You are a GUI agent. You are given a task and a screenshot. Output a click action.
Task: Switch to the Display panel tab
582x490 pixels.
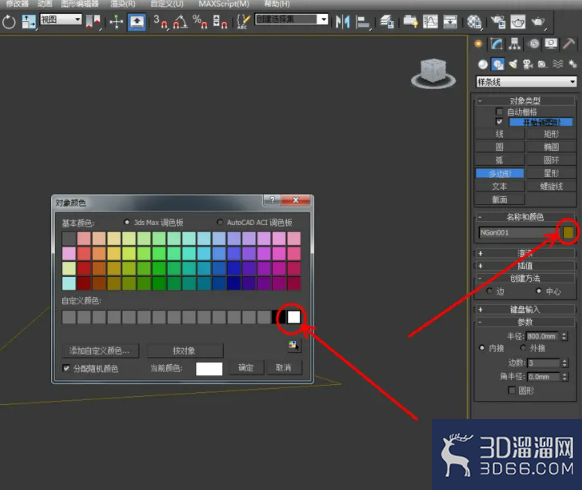point(551,44)
